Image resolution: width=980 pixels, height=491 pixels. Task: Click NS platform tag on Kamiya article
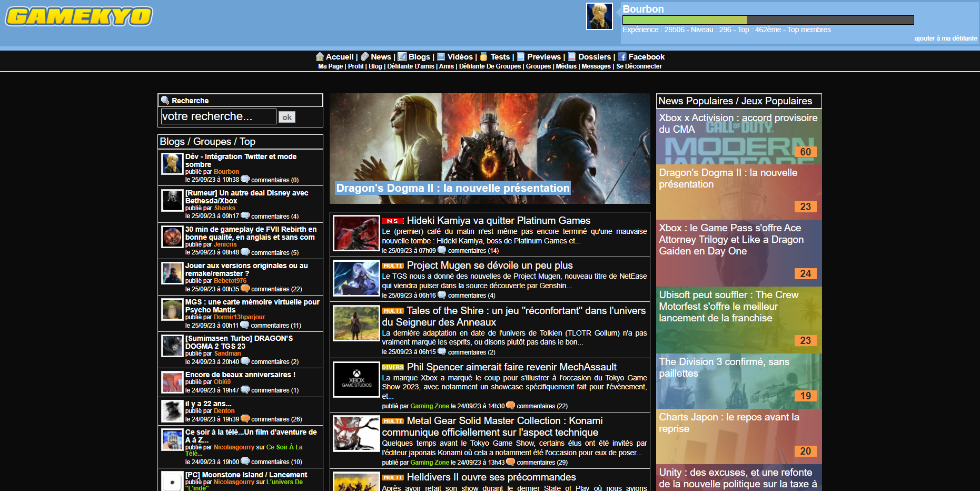click(x=393, y=221)
